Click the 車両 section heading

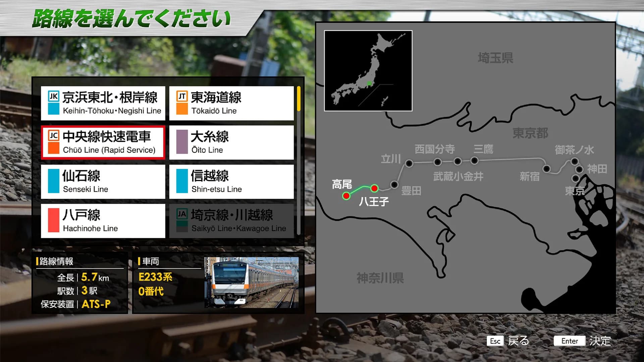point(150,261)
